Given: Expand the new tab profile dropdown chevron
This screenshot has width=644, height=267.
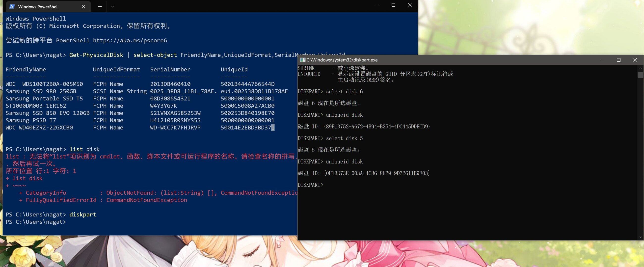Looking at the screenshot, I should coord(112,6).
